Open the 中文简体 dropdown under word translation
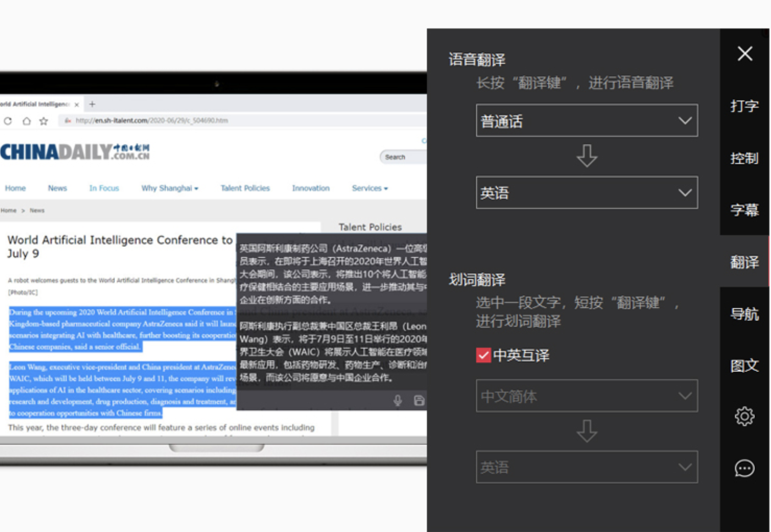 pos(586,396)
